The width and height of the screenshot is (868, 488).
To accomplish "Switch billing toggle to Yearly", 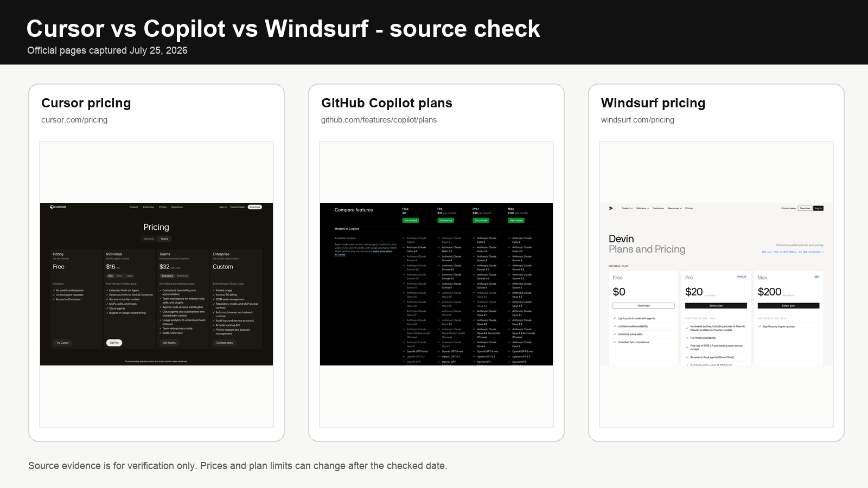I will [164, 239].
